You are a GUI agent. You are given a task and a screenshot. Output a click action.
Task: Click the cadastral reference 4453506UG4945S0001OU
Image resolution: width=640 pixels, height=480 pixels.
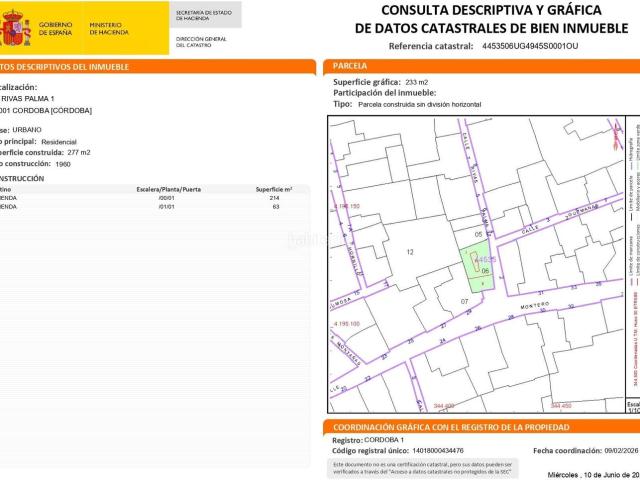tap(530, 46)
